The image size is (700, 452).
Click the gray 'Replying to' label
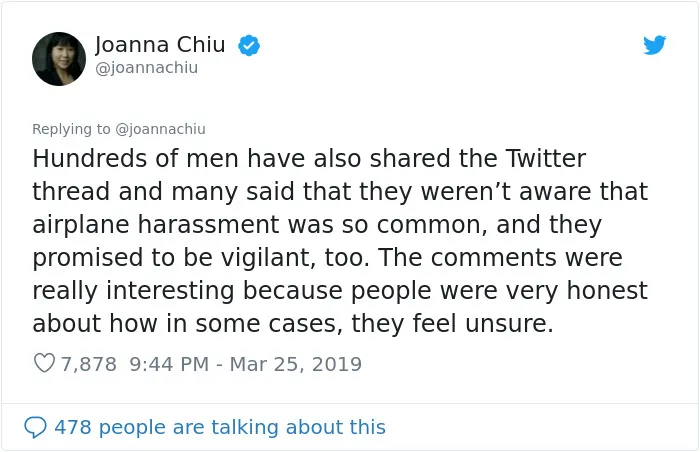click(x=71, y=129)
